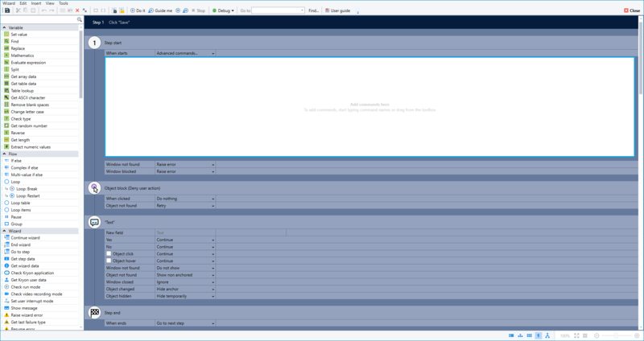Open the User guide
This screenshot has width=644, height=341.
coord(337,10)
